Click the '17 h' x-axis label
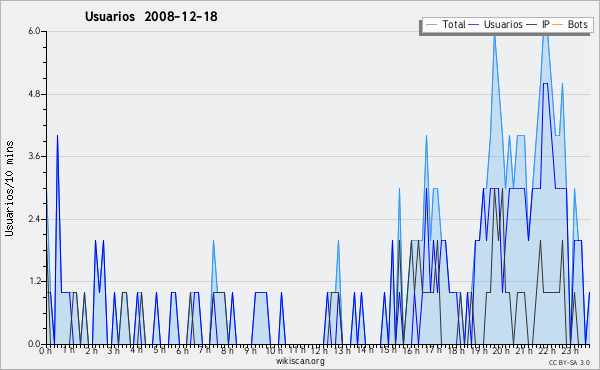The height and width of the screenshot is (370, 600). pos(433,350)
